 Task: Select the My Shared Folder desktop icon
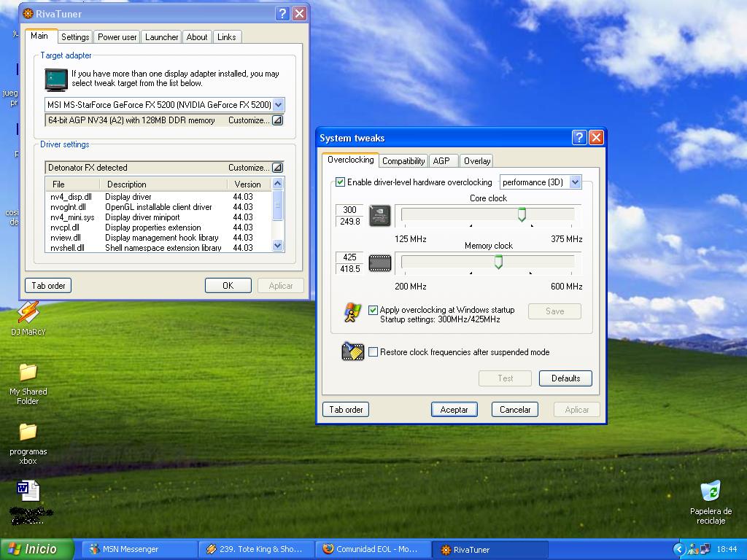[x=28, y=384]
